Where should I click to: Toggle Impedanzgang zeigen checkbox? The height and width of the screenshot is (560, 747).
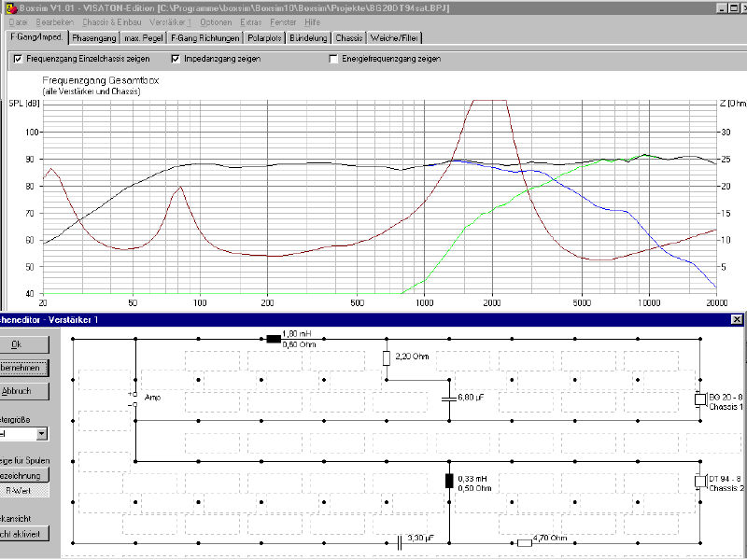pos(176,59)
